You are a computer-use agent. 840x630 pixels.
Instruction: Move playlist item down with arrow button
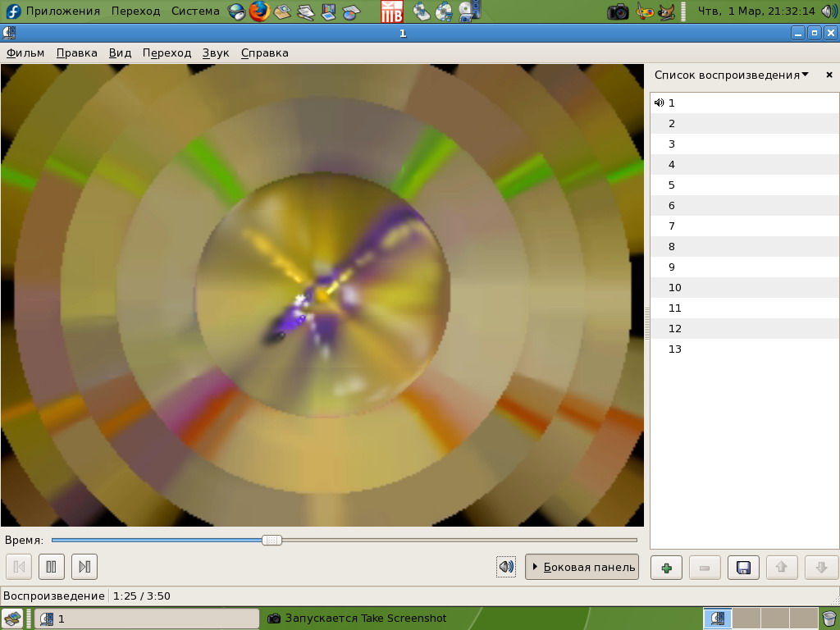(x=821, y=568)
